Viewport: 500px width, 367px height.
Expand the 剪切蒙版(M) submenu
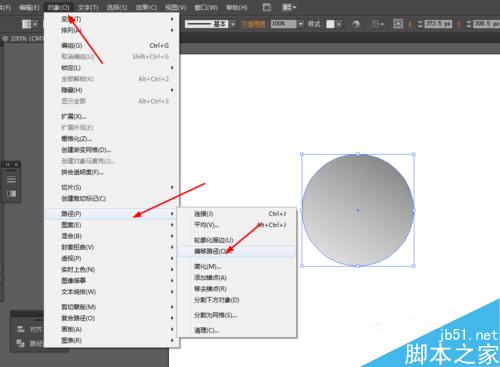click(x=112, y=307)
